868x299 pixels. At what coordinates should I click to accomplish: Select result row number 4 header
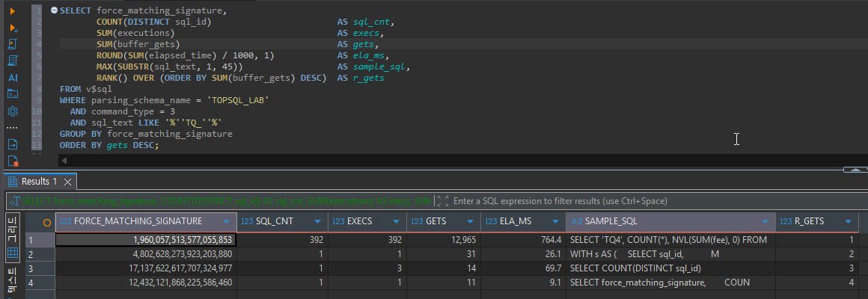40,283
